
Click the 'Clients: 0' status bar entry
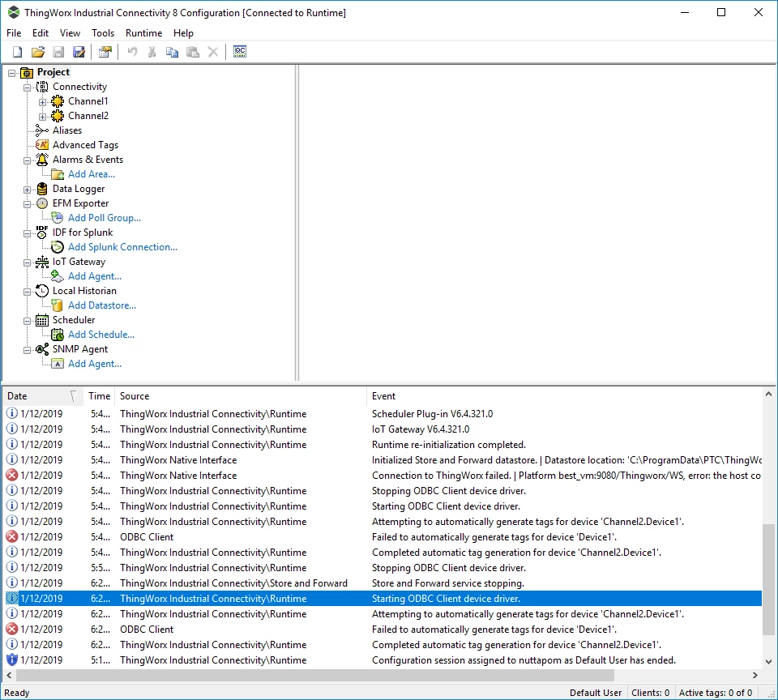[650, 693]
